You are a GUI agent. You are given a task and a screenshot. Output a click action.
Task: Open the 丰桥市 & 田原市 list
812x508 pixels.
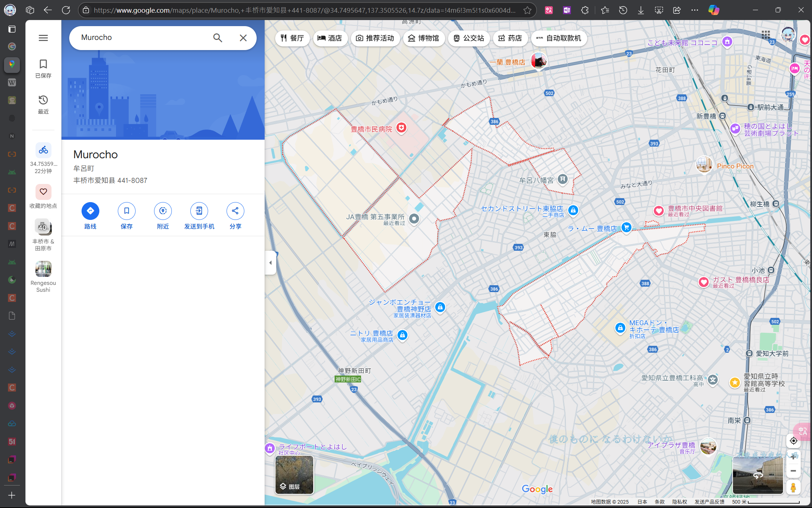43,235
